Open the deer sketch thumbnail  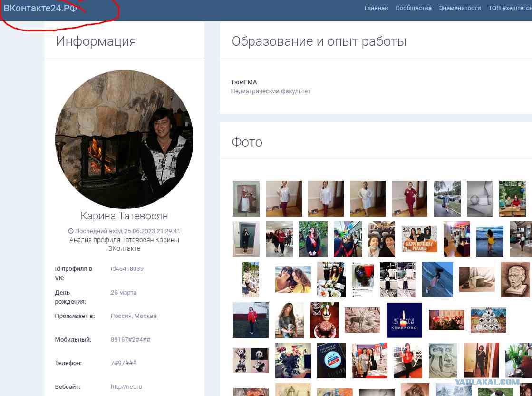click(362, 320)
